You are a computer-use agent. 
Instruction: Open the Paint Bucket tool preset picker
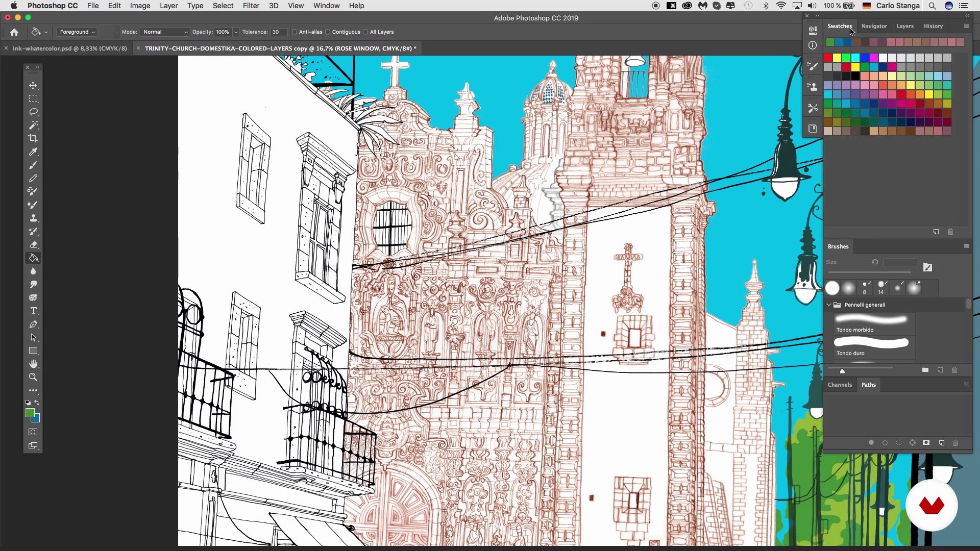pos(39,32)
